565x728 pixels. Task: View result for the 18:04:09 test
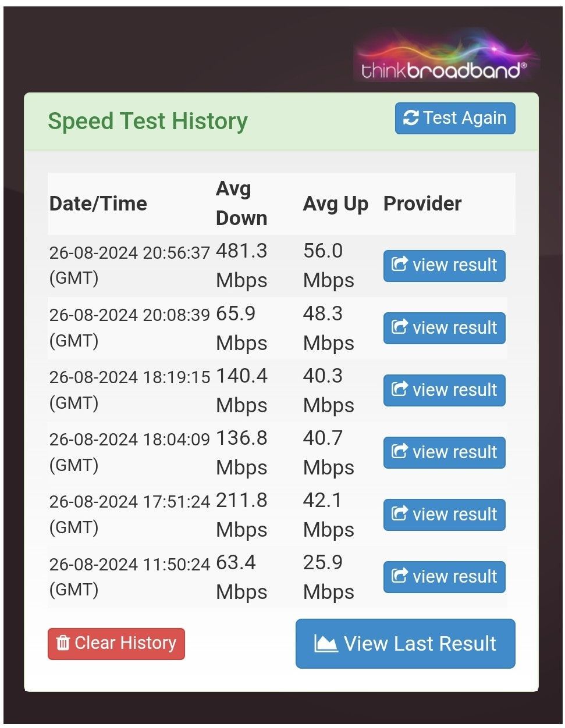[x=444, y=452]
